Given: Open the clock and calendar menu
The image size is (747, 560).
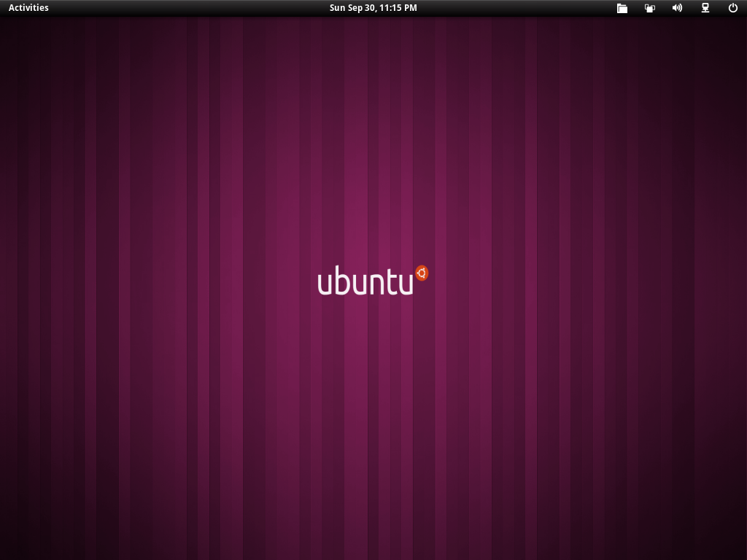Looking at the screenshot, I should tap(373, 7).
